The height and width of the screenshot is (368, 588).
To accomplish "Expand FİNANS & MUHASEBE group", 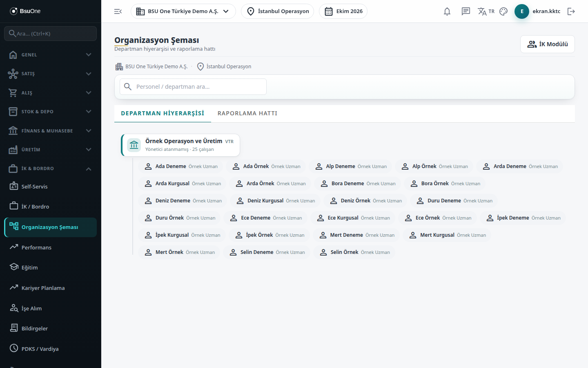I will (51, 131).
